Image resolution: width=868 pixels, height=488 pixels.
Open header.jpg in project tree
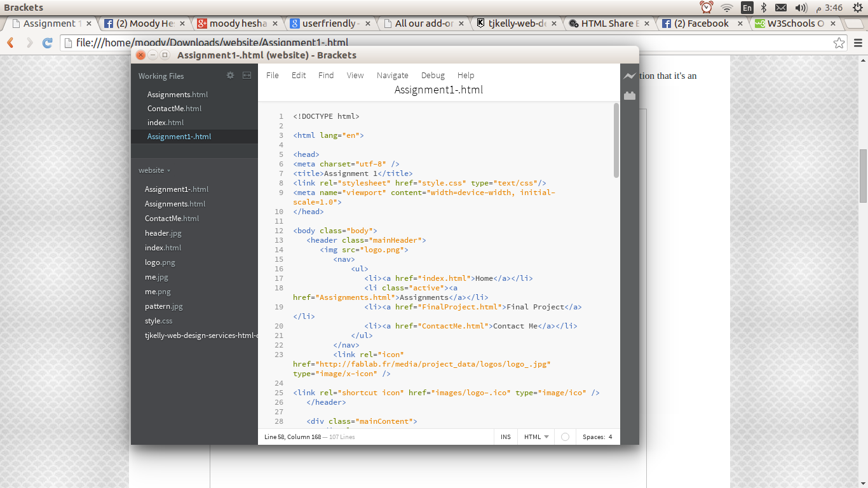tap(163, 233)
